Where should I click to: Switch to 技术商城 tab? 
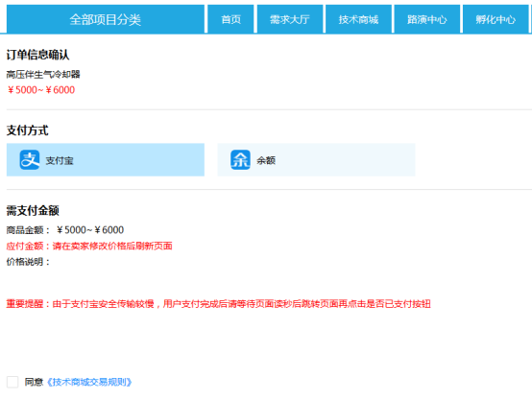pos(358,19)
